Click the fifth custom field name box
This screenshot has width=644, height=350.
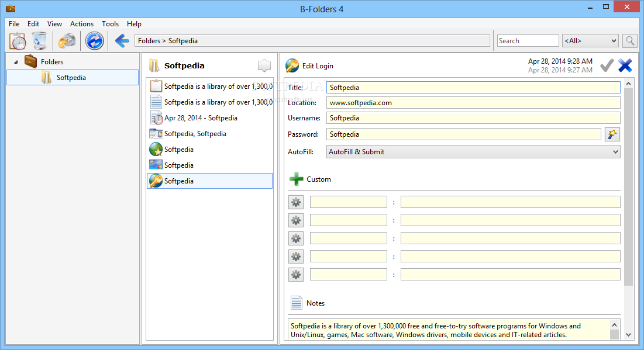[x=348, y=274]
